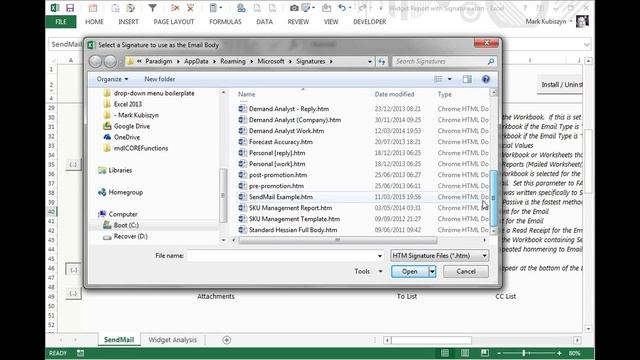Viewport: 640px width, 360px height.
Task: Open the Tools dropdown
Action: [x=368, y=271]
